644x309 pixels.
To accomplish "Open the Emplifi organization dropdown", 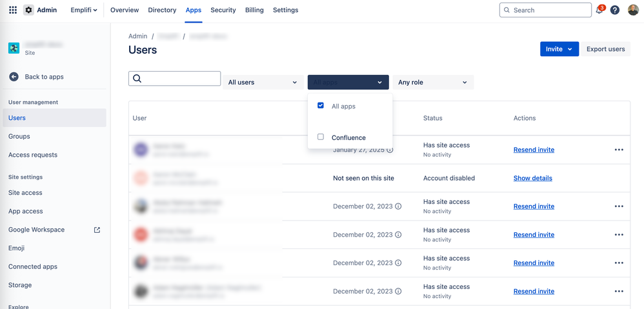I will [x=84, y=10].
